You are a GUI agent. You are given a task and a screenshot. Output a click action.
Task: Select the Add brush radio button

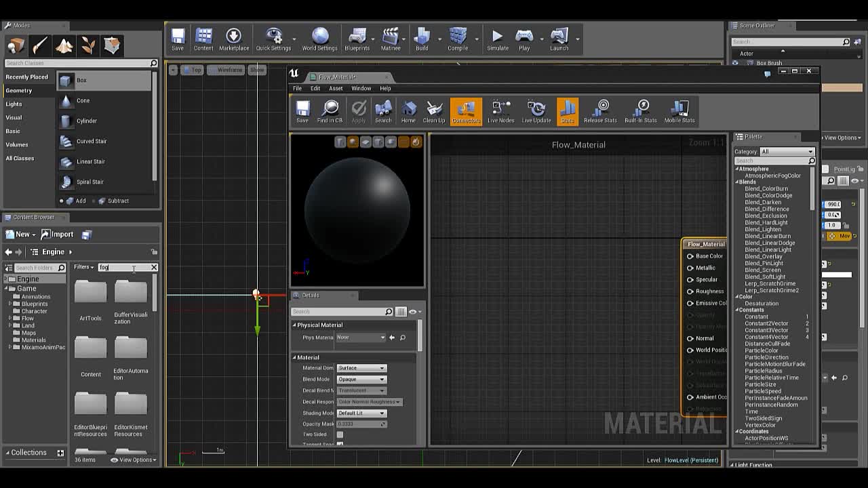pyautogui.click(x=61, y=201)
